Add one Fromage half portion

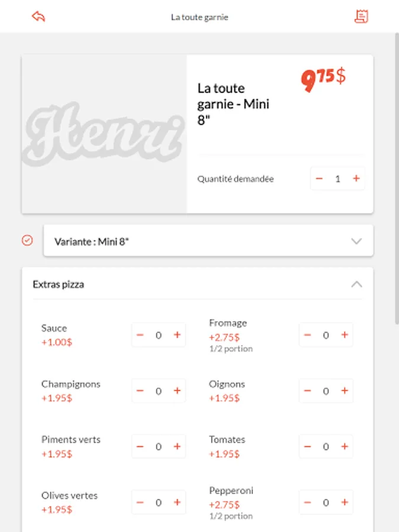click(344, 335)
